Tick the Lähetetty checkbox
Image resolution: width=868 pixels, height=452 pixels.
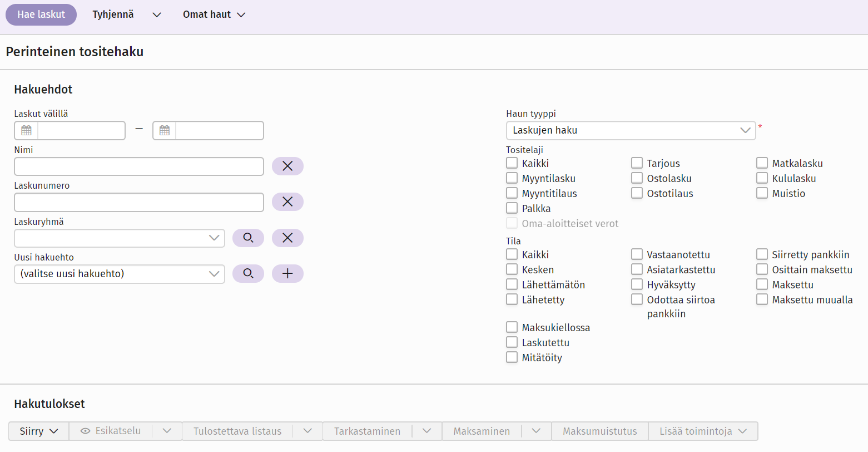[512, 299]
